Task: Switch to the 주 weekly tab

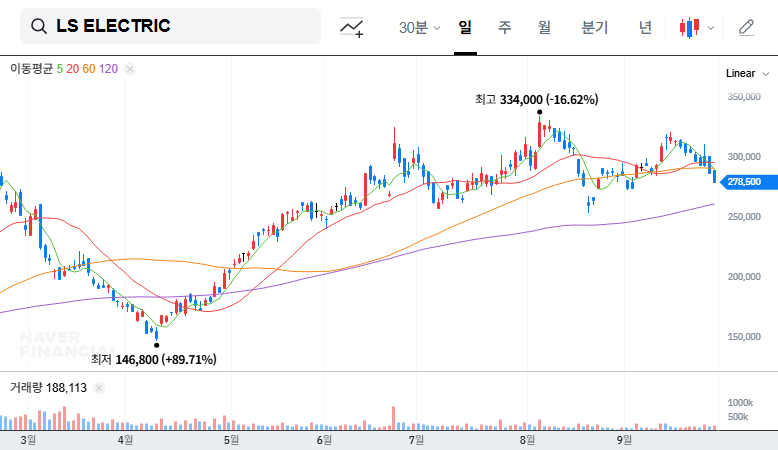Action: 505,27
